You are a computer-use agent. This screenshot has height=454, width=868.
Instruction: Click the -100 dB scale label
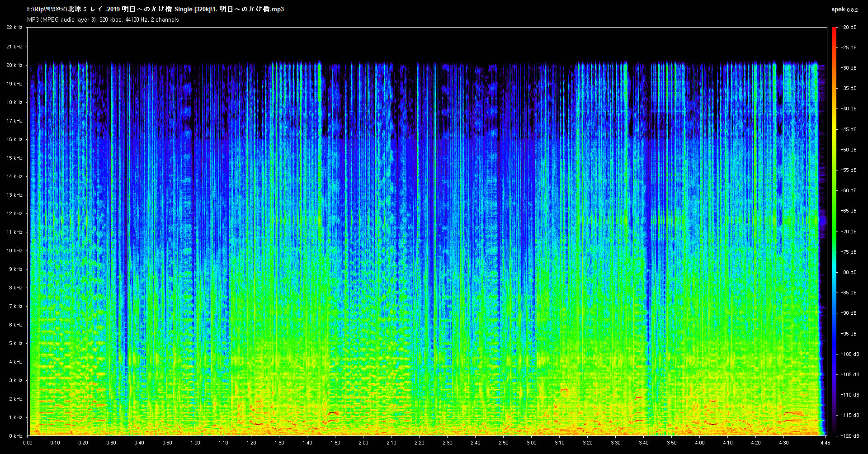tap(850, 354)
